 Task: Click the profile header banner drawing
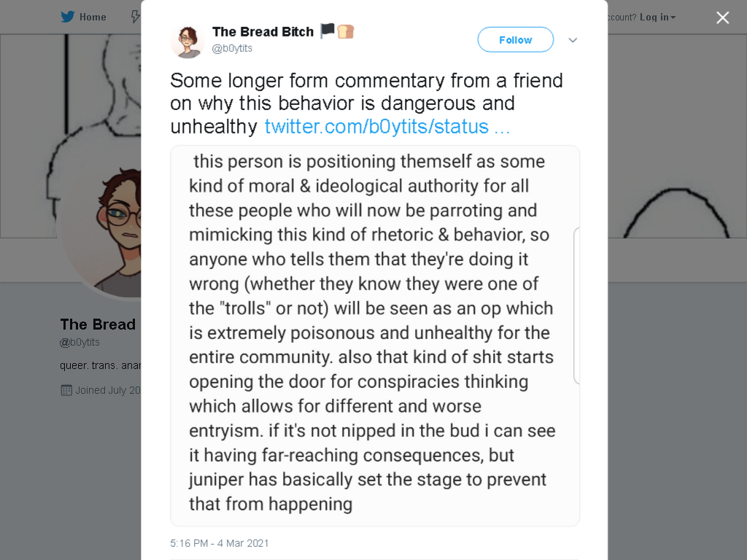(x=71, y=136)
